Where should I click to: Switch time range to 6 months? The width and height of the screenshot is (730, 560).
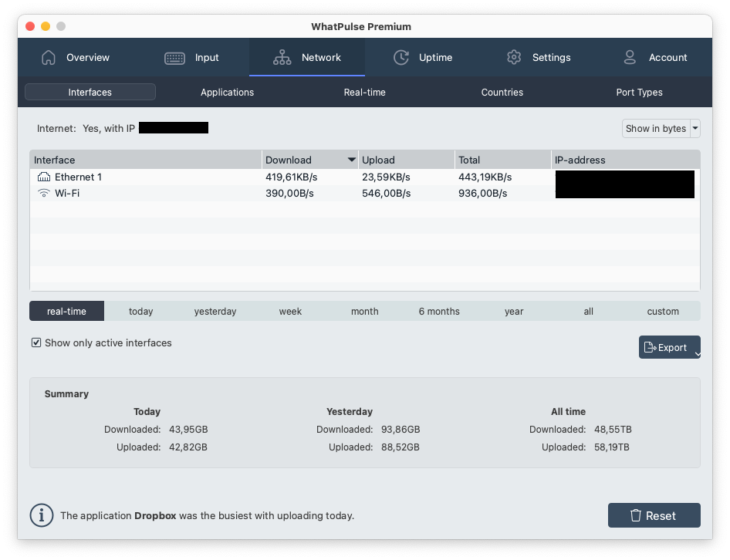coord(439,312)
